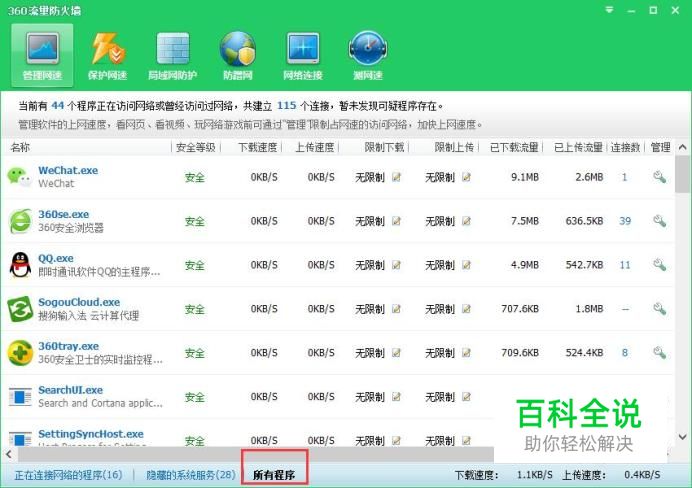Select the 所有程序 tab
Image resolution: width=692 pixels, height=488 pixels.
pyautogui.click(x=274, y=475)
